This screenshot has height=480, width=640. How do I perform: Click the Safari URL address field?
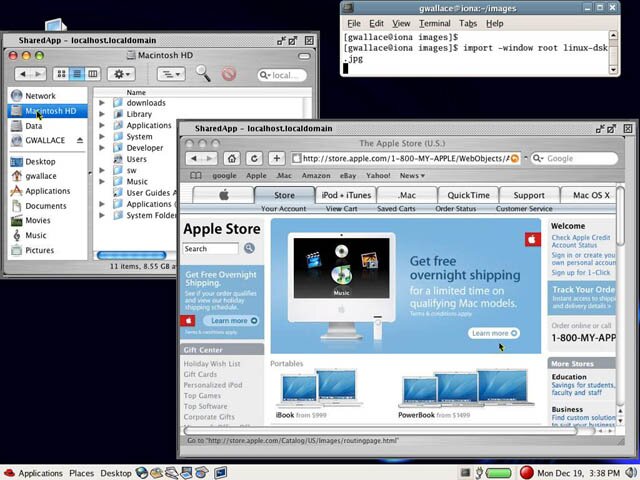click(406, 158)
